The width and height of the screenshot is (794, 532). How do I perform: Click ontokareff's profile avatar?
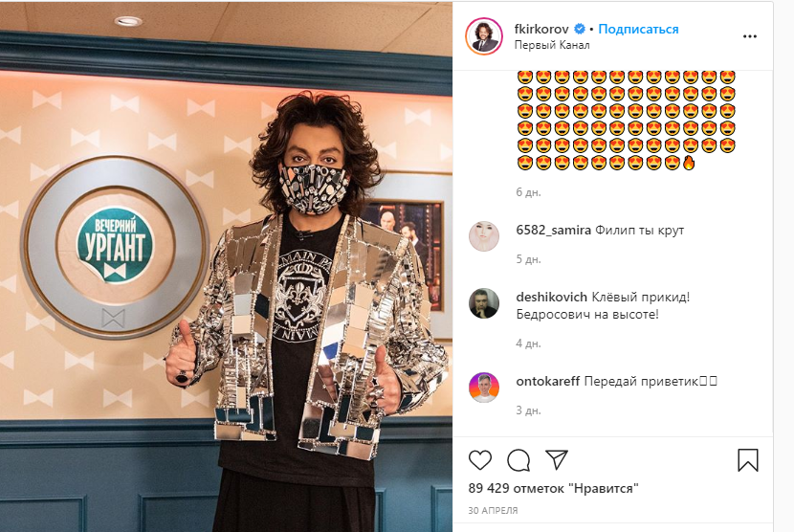(x=484, y=388)
